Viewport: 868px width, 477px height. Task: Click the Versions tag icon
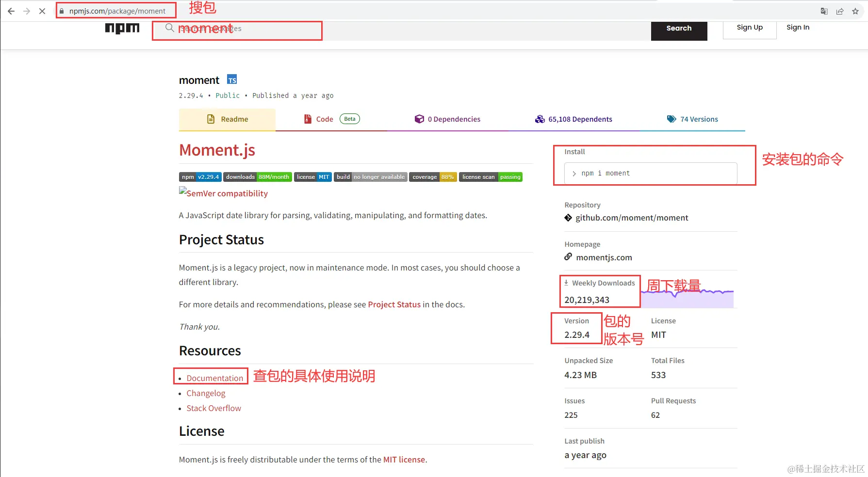pos(671,119)
